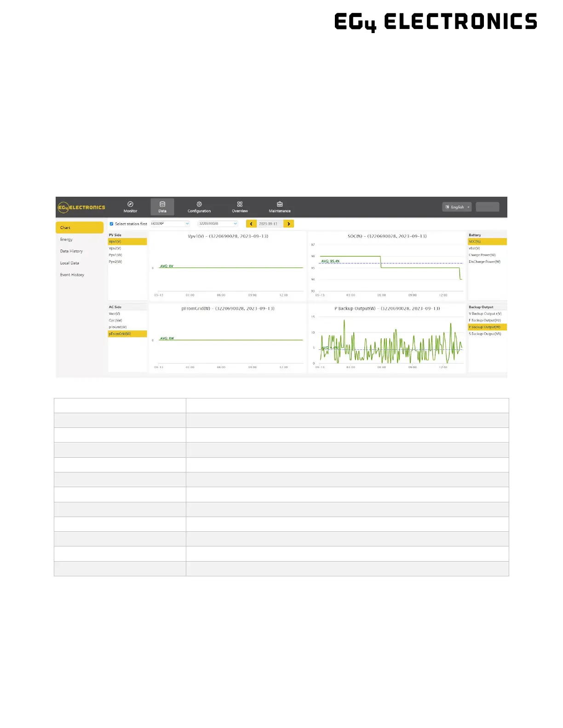This screenshot has width=563, height=728.
Task: Select Vpv1(V) in PV Side list
Action: [127, 241]
